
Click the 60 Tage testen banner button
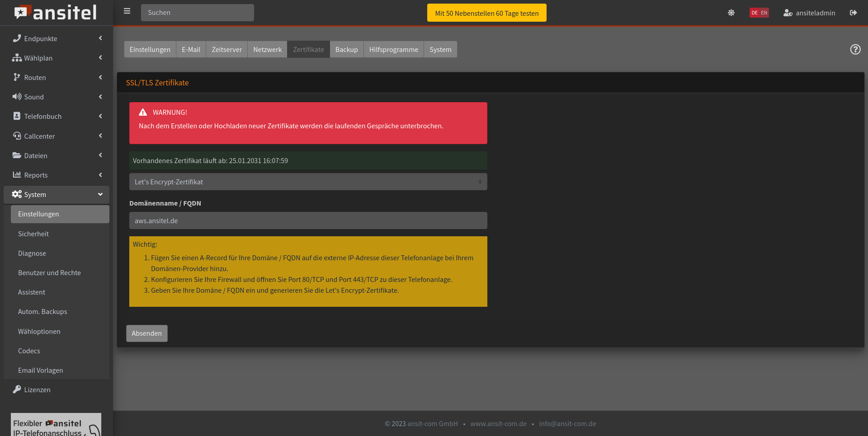point(486,13)
